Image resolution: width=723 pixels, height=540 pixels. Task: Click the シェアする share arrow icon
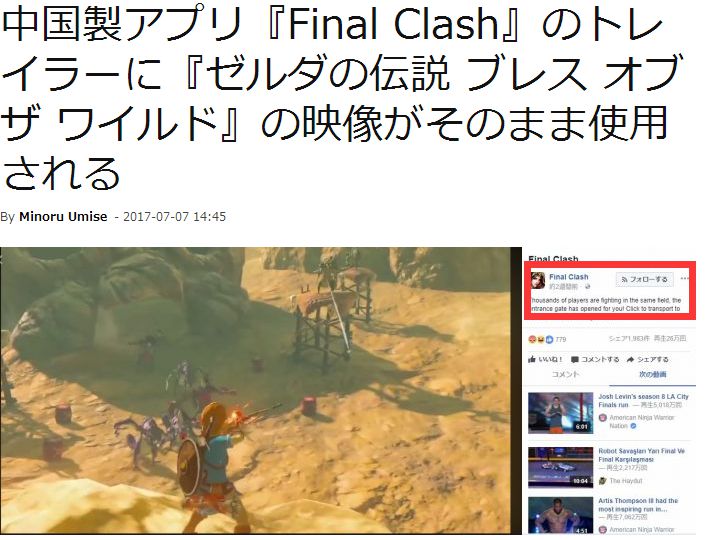(x=630, y=359)
